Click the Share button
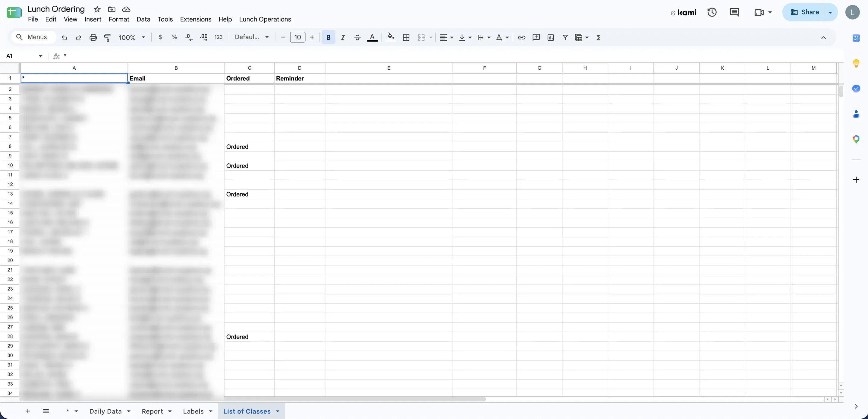 [803, 12]
